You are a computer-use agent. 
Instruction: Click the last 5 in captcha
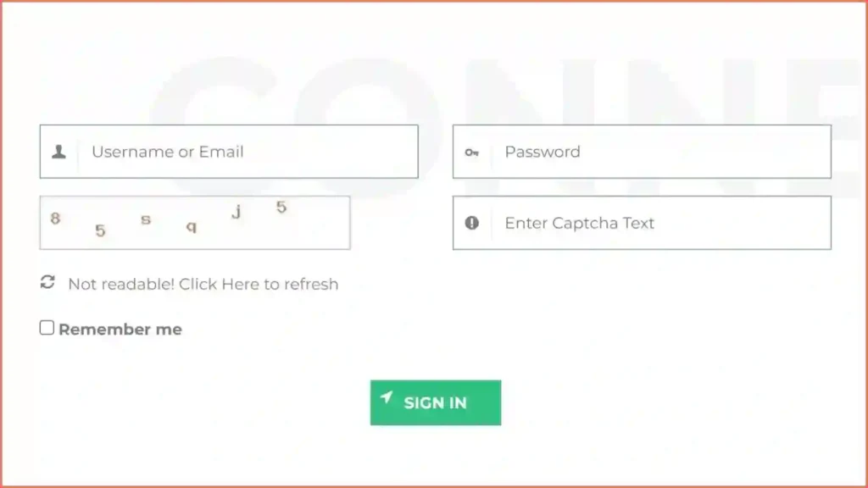coord(281,208)
